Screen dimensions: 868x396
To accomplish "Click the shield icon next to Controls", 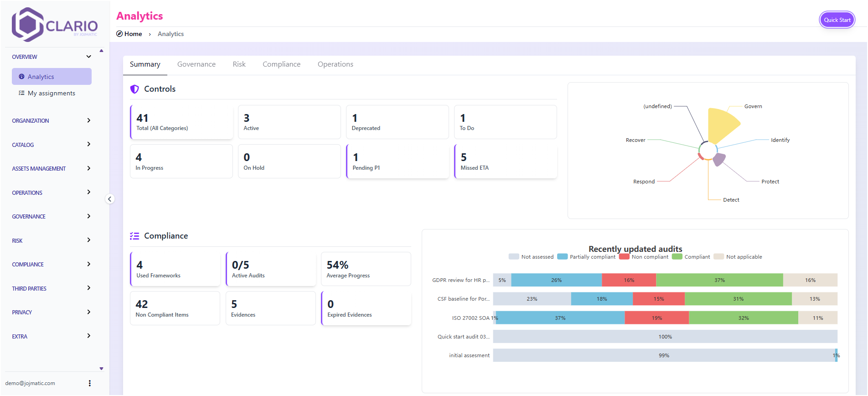I will coord(134,89).
